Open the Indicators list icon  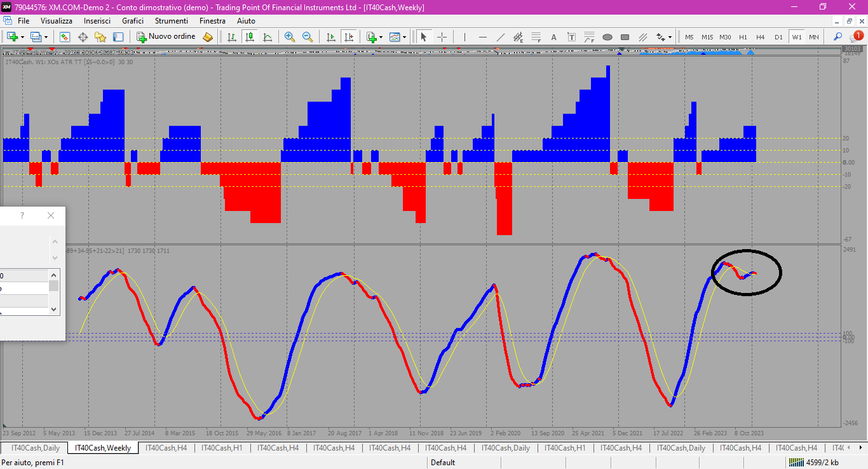point(372,37)
